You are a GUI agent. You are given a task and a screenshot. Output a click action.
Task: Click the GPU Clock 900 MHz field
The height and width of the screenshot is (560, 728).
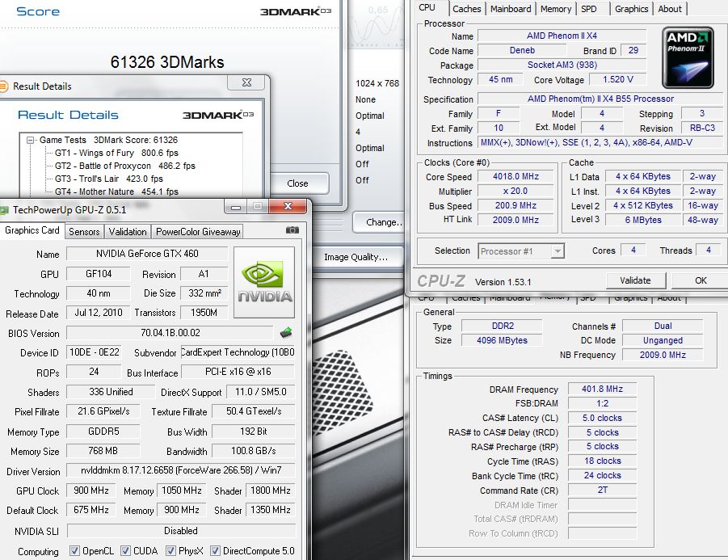pos(91,491)
